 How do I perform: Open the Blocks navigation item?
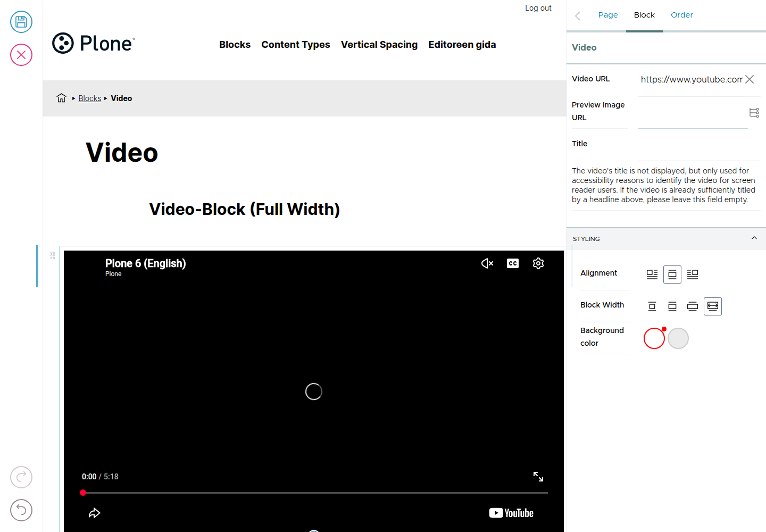(235, 45)
